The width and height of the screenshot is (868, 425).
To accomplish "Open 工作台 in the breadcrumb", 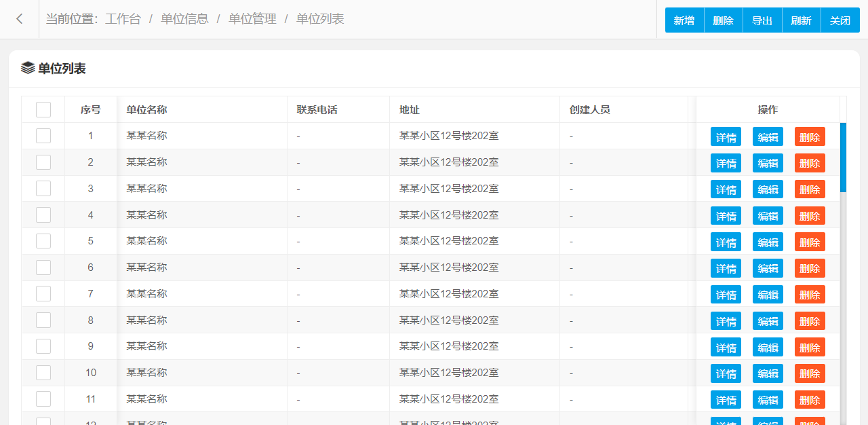I will (x=123, y=19).
